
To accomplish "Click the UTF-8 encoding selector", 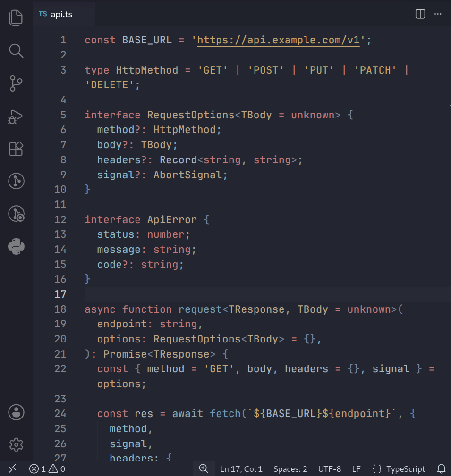I will tap(330, 469).
